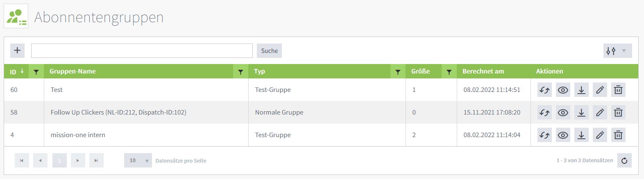Recalculate the Test group size
Image resolution: width=644 pixels, height=179 pixels.
point(544,90)
